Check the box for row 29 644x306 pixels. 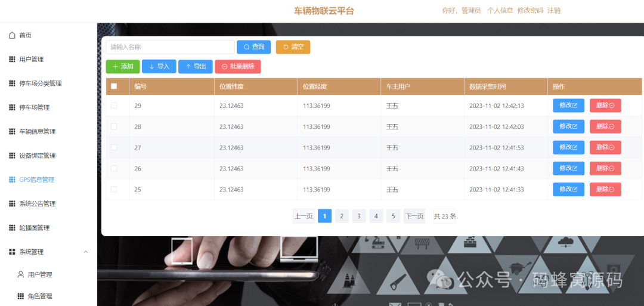[x=114, y=106]
